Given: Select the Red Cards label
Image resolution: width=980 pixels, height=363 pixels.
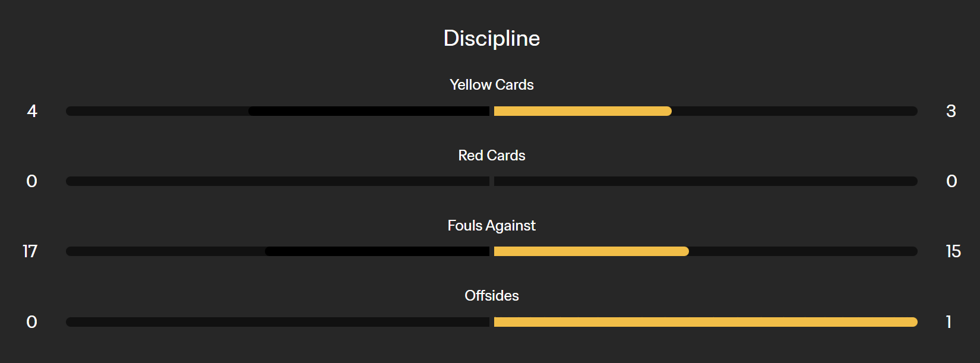Looking at the screenshot, I should tap(491, 156).
